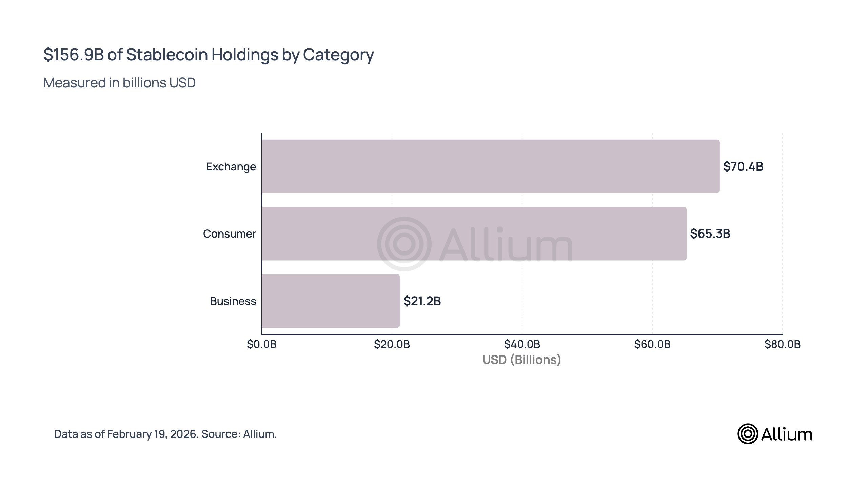Click the $60.0B axis tick label
868x488 pixels.
[x=652, y=344]
